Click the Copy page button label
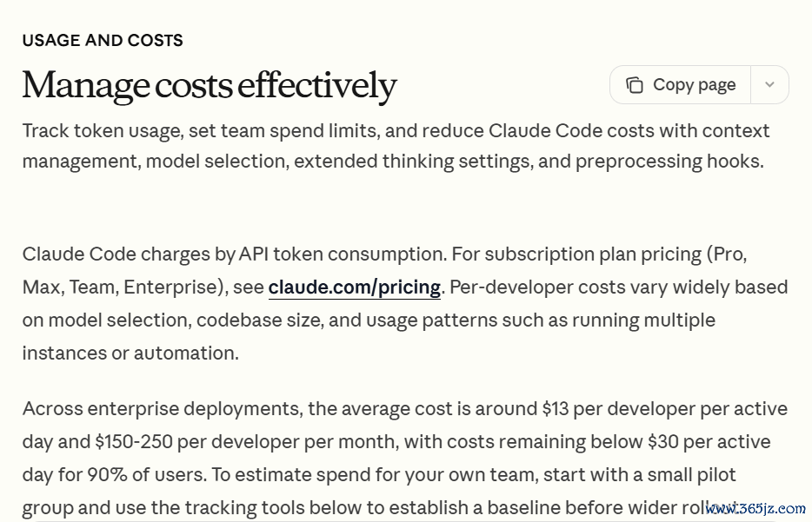The image size is (812, 522). (694, 85)
